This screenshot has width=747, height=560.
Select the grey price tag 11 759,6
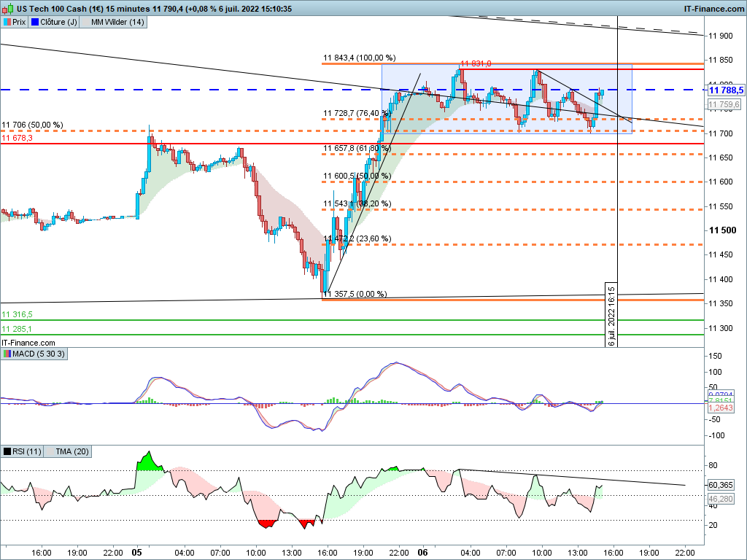(x=724, y=104)
